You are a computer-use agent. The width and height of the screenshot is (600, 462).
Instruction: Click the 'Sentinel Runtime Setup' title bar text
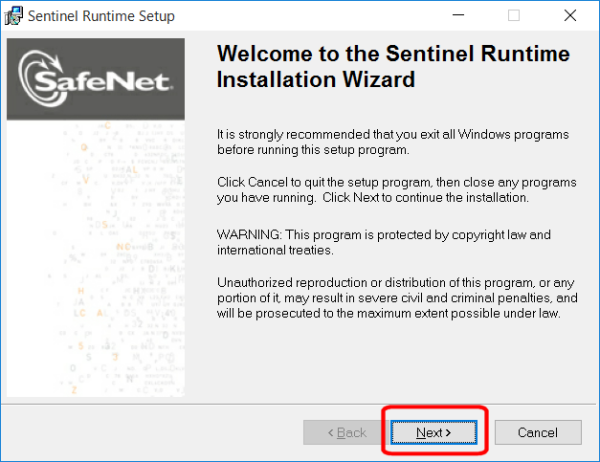click(x=101, y=16)
